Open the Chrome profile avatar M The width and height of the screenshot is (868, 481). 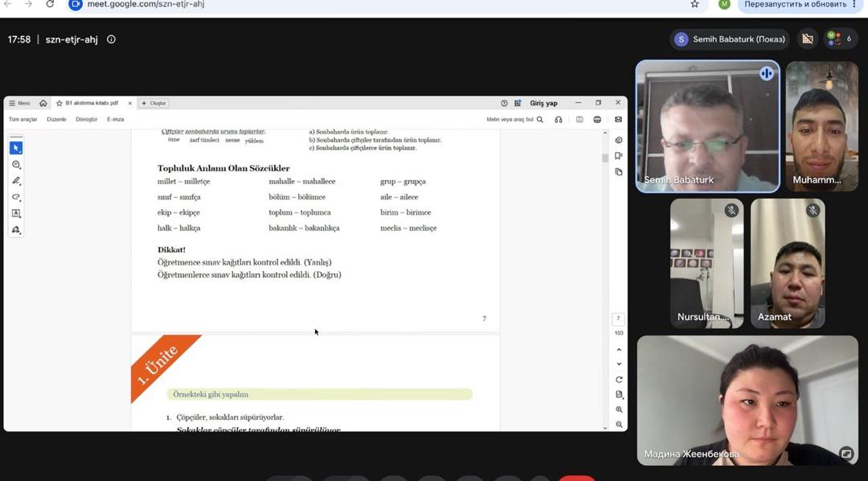[724, 4]
